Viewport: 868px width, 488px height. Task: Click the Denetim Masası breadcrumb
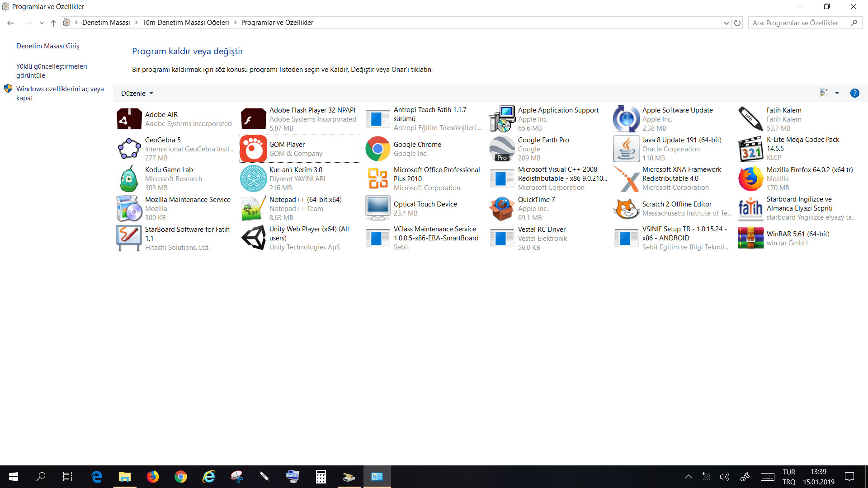point(106,23)
